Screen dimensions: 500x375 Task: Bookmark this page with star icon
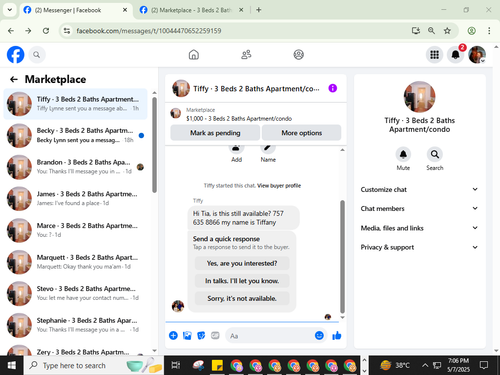(447, 31)
